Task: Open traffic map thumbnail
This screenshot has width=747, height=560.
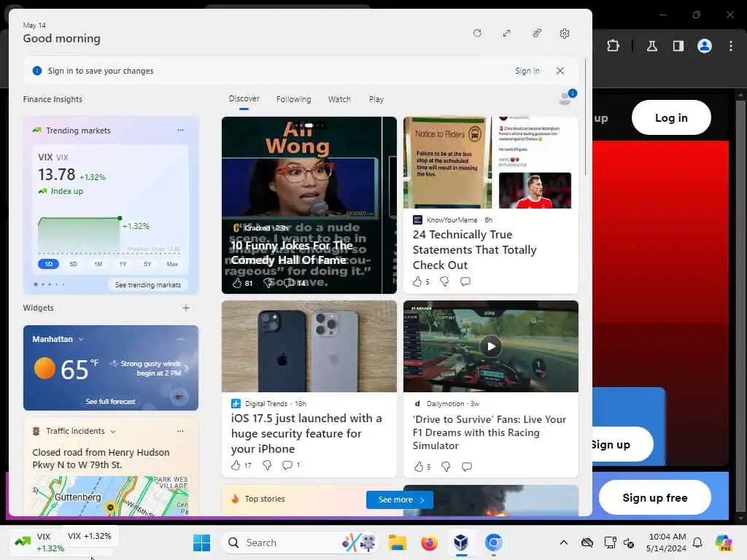Action: tap(110, 496)
